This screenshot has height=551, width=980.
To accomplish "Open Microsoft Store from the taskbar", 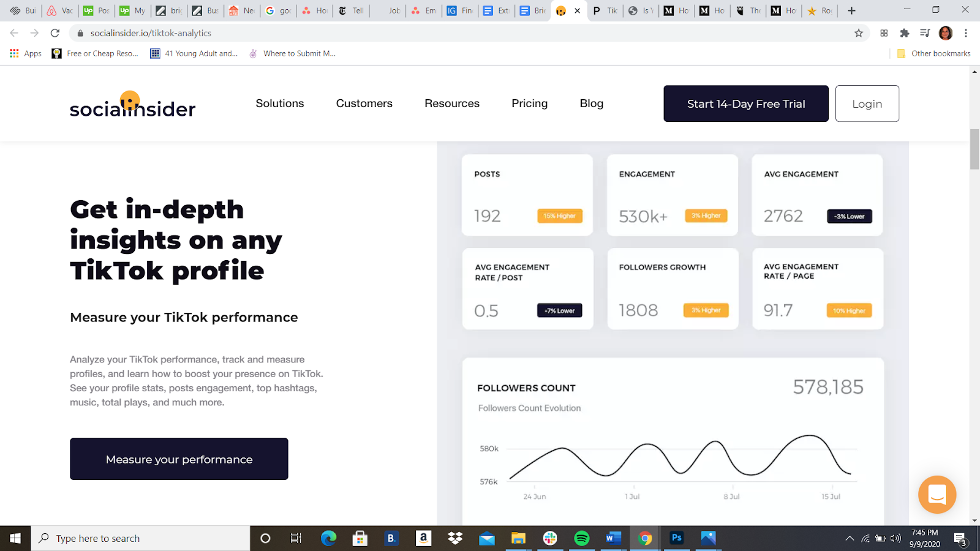I will 360,538.
